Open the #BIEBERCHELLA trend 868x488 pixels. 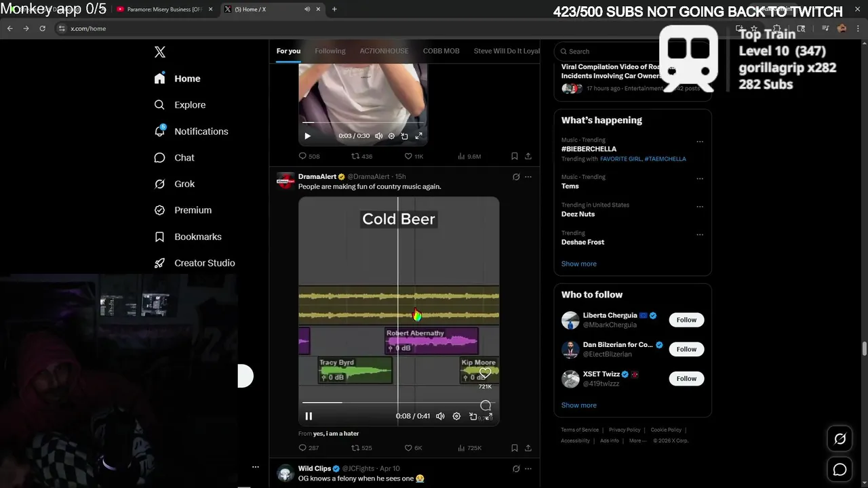pyautogui.click(x=589, y=149)
